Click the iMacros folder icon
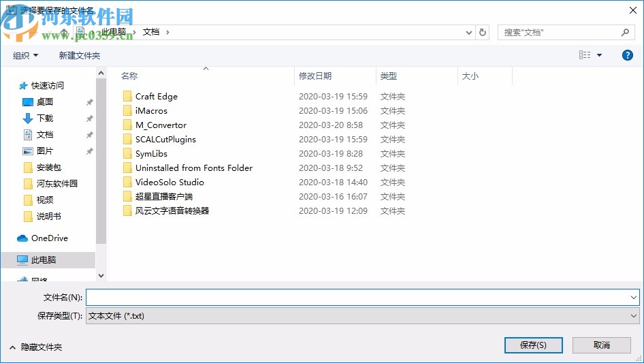The width and height of the screenshot is (644, 363). (127, 111)
